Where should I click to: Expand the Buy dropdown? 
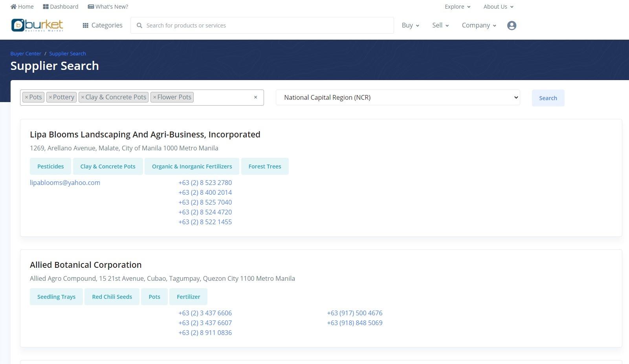(x=411, y=26)
